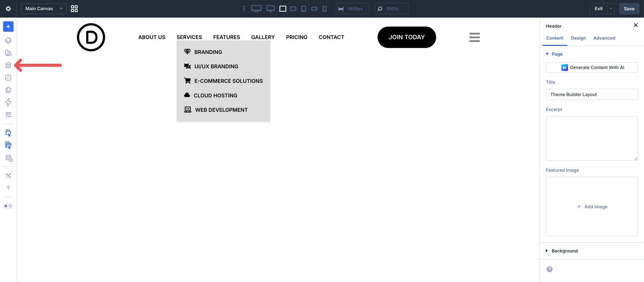The height and width of the screenshot is (282, 644).
Task: Select the click interaction mode icon
Action: click(x=8, y=133)
